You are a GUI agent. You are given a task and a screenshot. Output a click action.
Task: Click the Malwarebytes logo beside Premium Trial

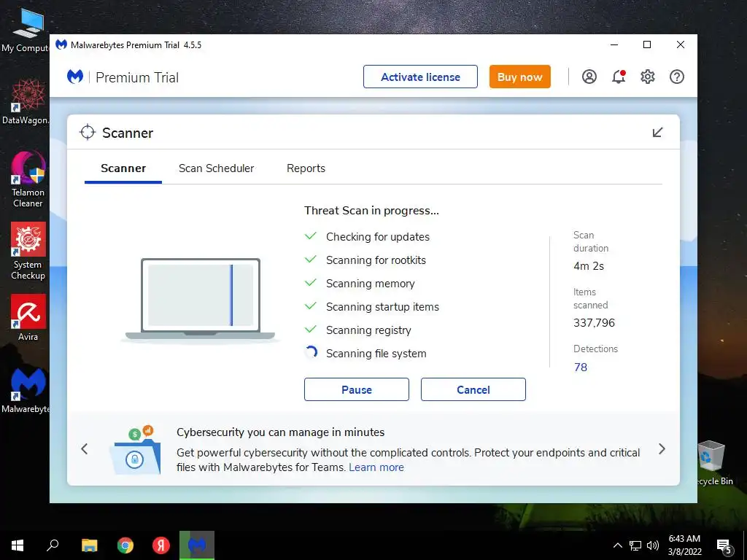pos(75,77)
